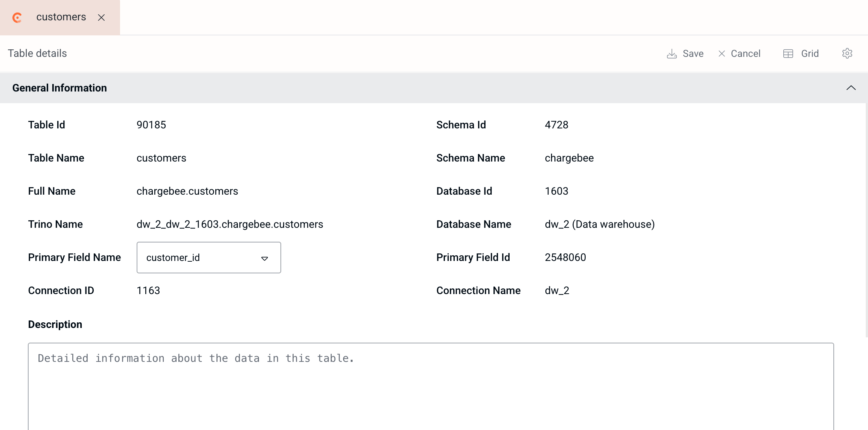Click the Table Id value 90185
The height and width of the screenshot is (430, 868).
(151, 125)
